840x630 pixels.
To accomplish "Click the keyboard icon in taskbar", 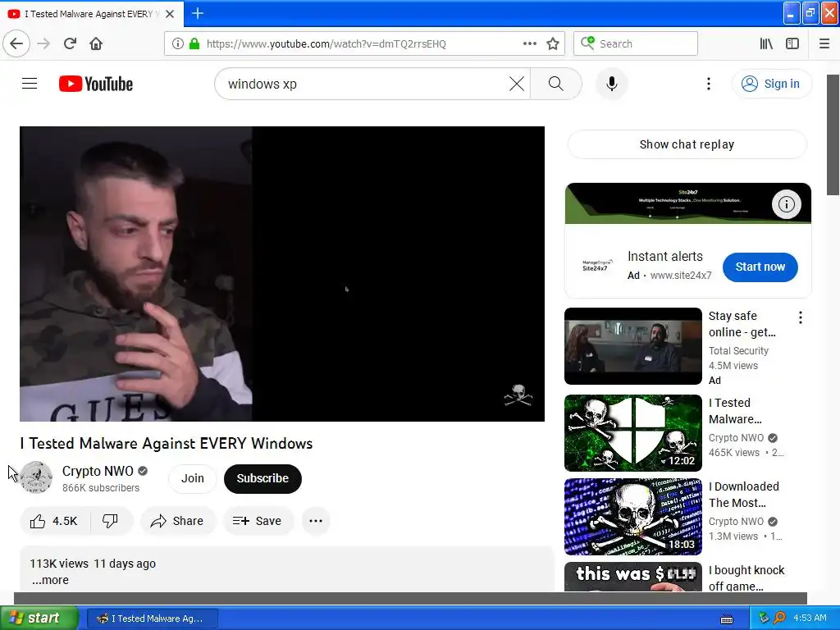I will (x=727, y=619).
